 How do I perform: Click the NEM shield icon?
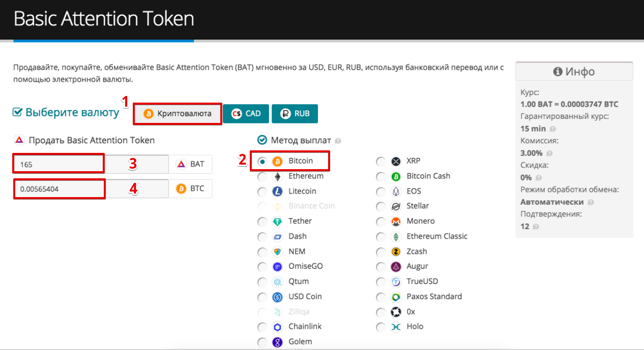277,252
